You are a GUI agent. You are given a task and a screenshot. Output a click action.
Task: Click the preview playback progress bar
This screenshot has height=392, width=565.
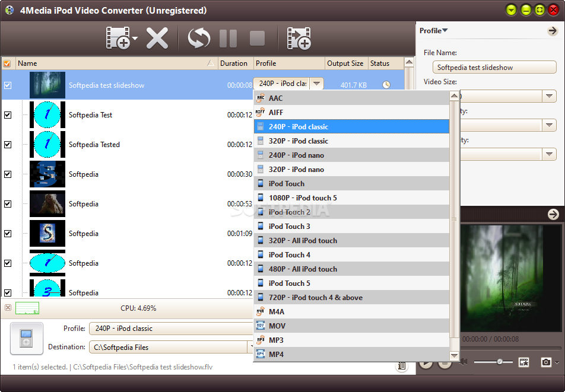[x=510, y=348]
